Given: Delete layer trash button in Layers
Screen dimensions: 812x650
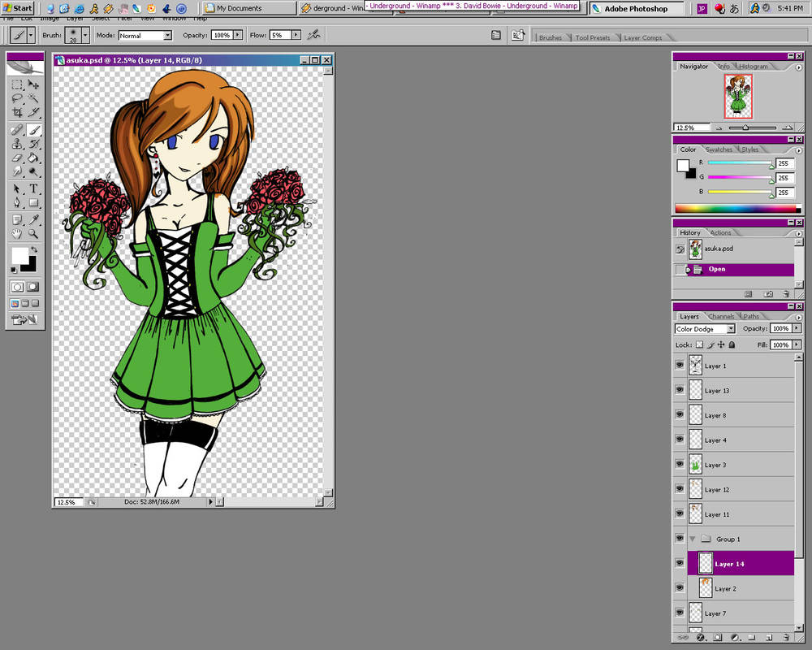Looking at the screenshot, I should click(x=786, y=637).
